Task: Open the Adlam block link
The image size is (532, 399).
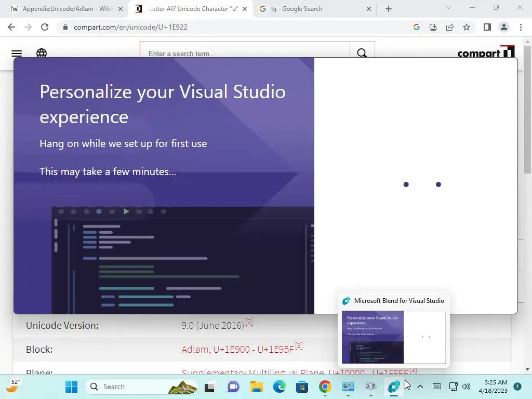Action: (237, 350)
